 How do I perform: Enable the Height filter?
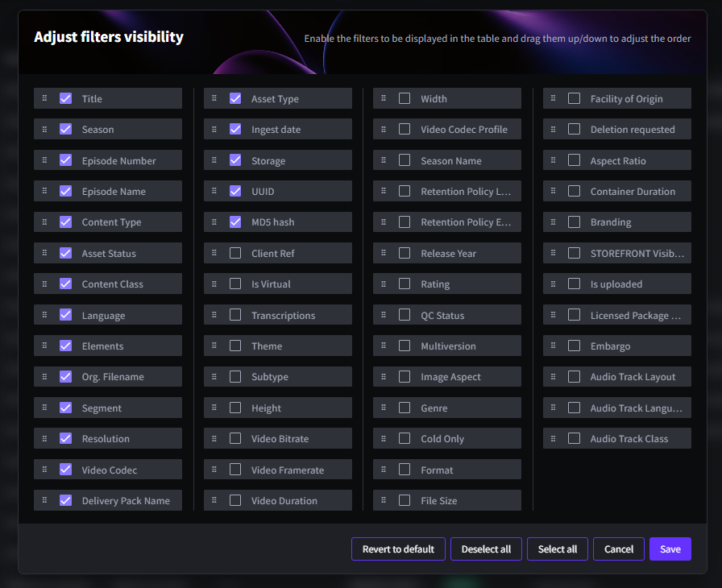(x=235, y=408)
